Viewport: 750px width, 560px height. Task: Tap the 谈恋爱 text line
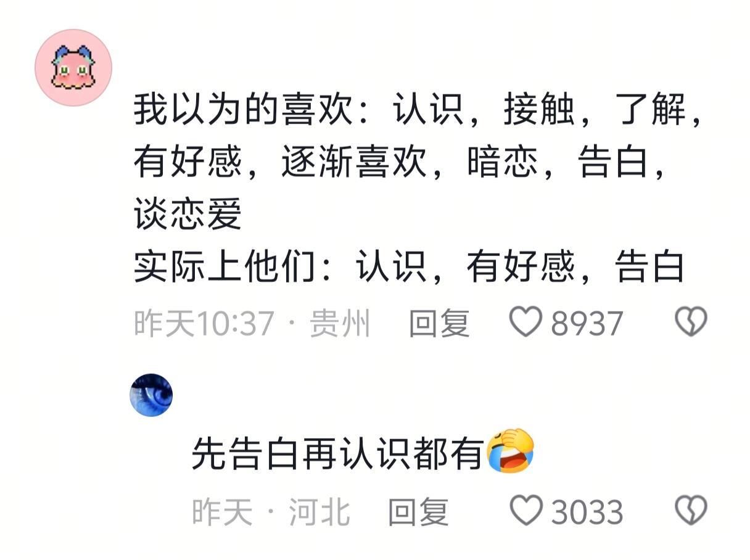click(187, 215)
